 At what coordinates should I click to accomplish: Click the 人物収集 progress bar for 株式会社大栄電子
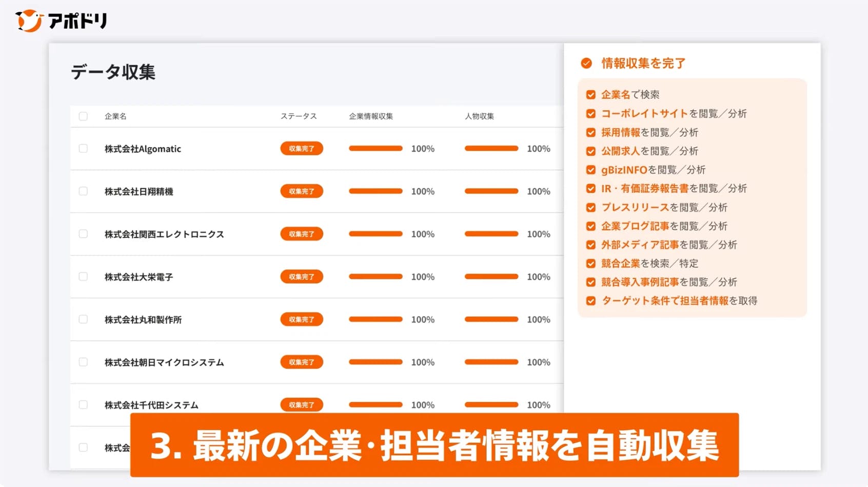tap(491, 277)
